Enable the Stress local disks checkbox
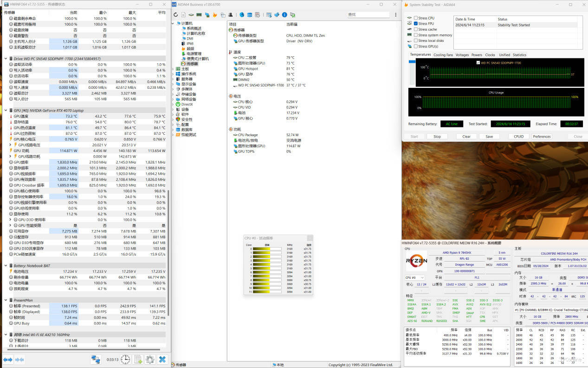Screen dimensions: 588x368 (x=415, y=40)
